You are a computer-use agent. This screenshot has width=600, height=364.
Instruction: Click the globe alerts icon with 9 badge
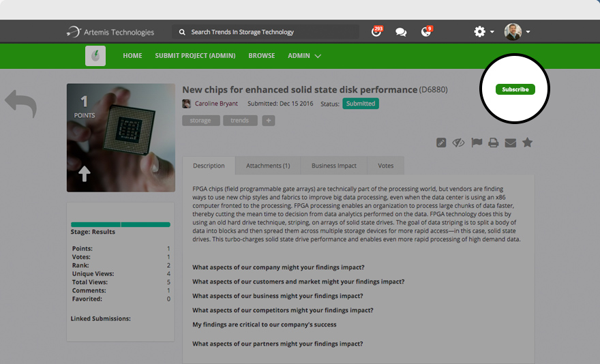click(426, 31)
